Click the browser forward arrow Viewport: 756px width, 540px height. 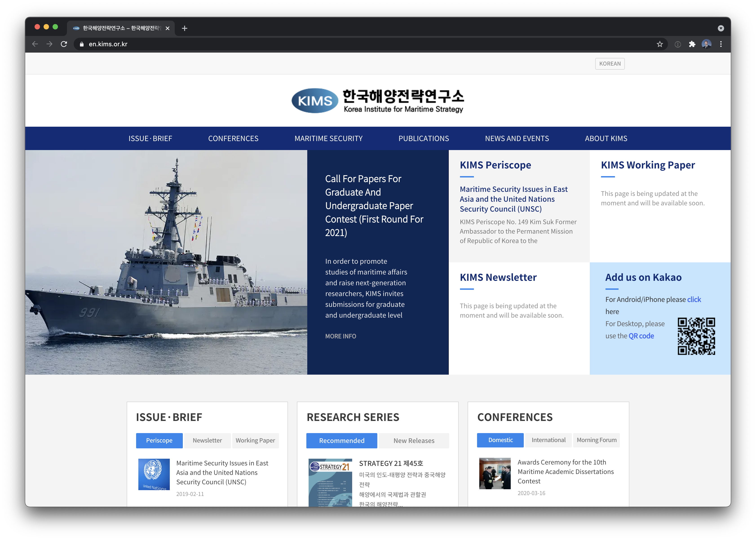pos(50,44)
